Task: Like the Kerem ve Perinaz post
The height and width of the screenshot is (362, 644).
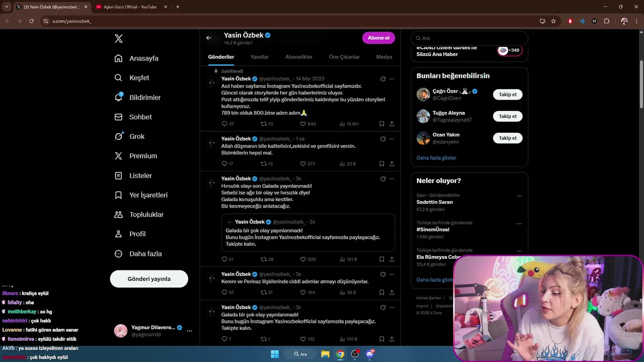Action: tap(308, 292)
